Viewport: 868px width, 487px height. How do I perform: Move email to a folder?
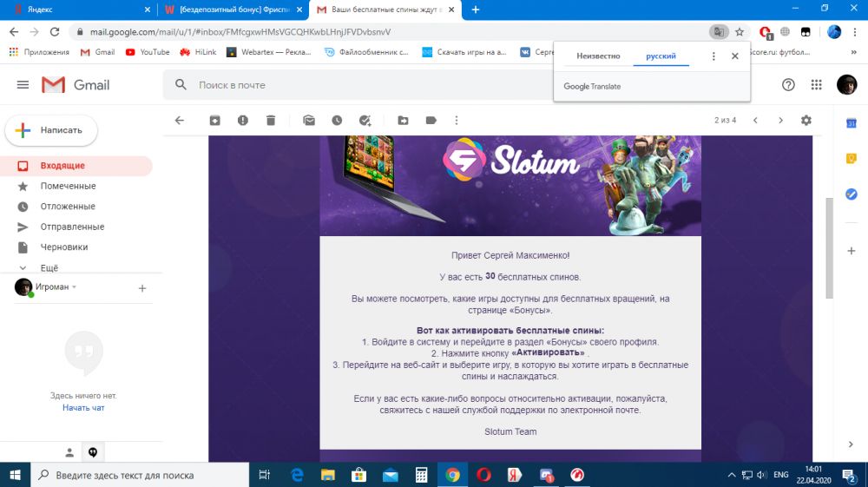(403, 120)
